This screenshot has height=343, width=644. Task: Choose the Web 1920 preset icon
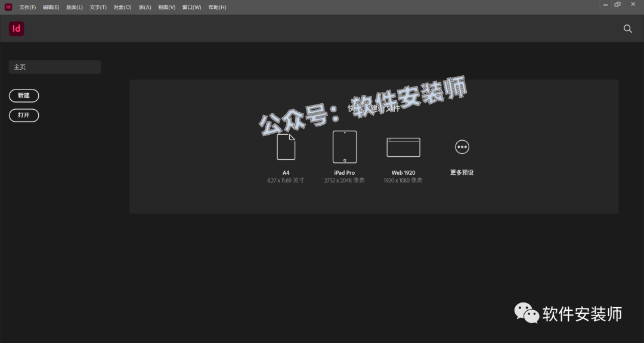click(403, 147)
